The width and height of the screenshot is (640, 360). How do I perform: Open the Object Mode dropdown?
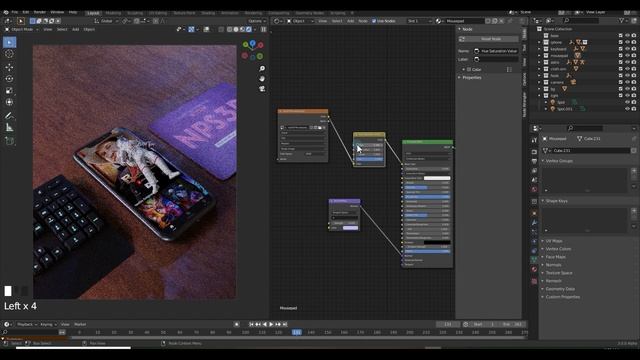click(22, 29)
